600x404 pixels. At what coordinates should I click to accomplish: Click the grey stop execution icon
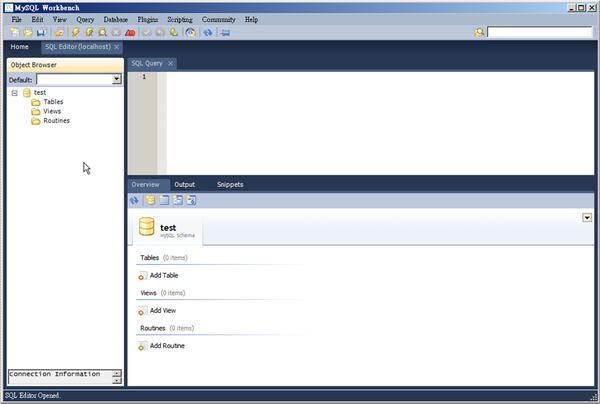[116, 33]
